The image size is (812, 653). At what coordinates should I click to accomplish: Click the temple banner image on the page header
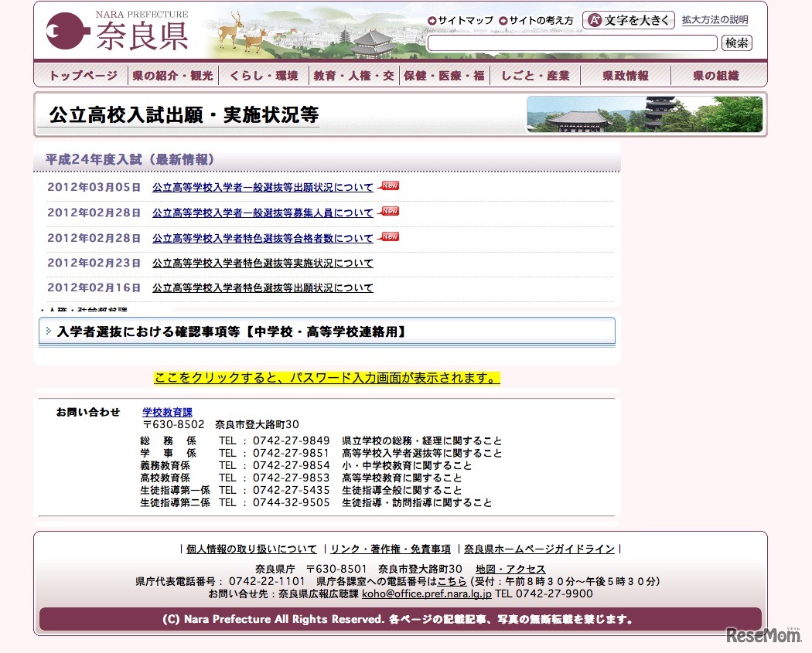pyautogui.click(x=645, y=113)
